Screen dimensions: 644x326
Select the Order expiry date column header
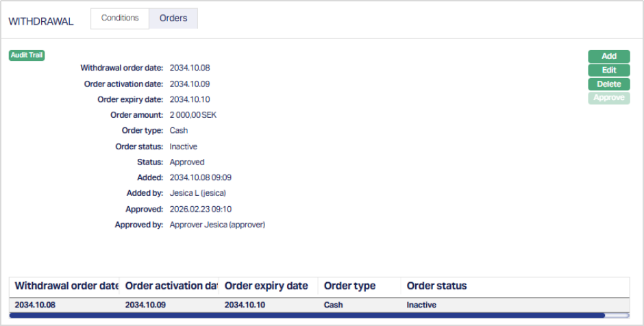click(x=266, y=286)
